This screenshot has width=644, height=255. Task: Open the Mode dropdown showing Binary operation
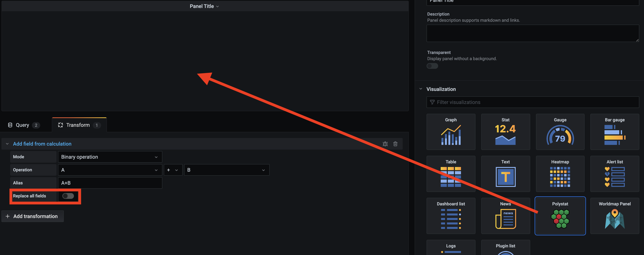110,157
